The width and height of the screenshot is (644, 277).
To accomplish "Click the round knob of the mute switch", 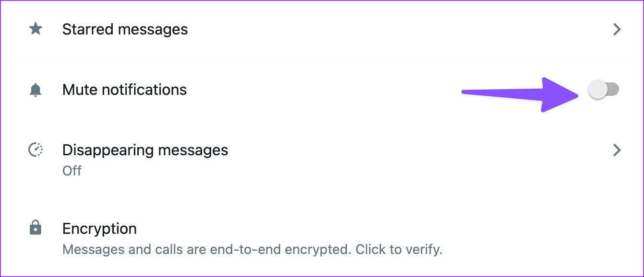I will [x=598, y=90].
